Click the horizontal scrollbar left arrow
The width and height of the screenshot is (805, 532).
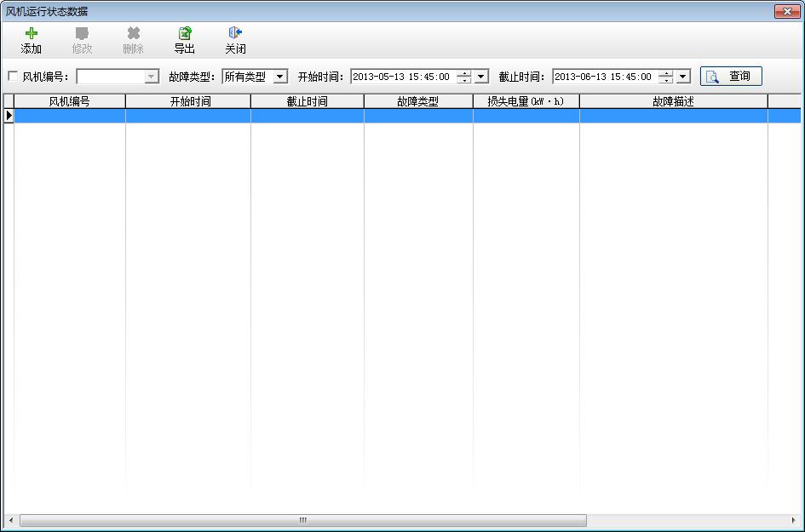11,520
